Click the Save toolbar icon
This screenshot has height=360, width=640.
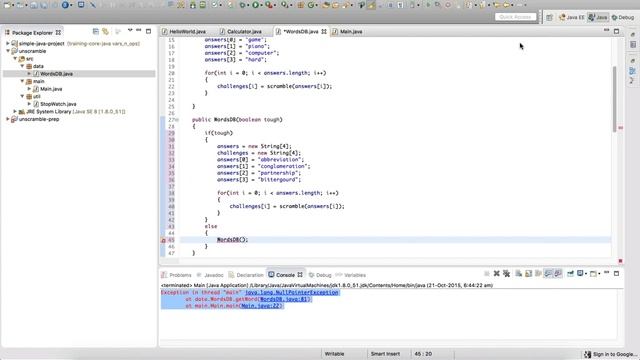tap(34, 5)
